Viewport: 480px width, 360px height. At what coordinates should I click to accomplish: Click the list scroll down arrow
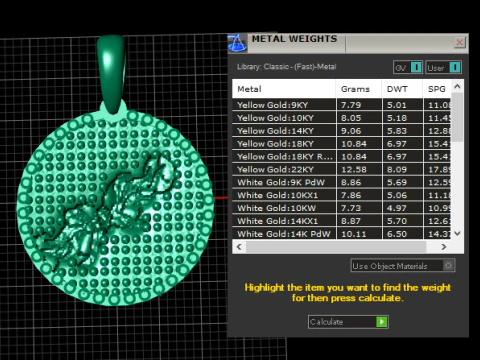(457, 233)
